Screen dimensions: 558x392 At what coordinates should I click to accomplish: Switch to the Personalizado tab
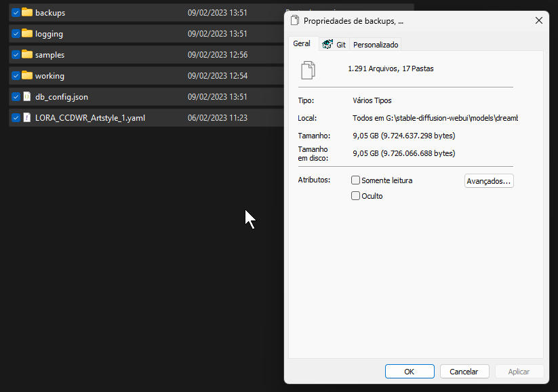[376, 43]
